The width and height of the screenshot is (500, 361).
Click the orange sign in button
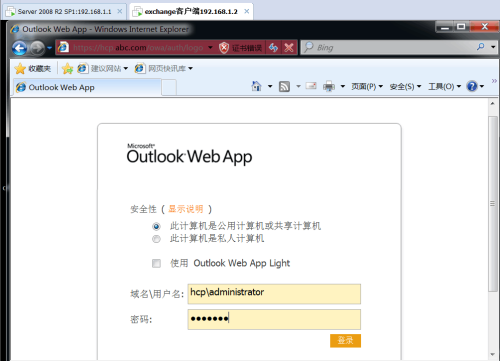tap(345, 340)
